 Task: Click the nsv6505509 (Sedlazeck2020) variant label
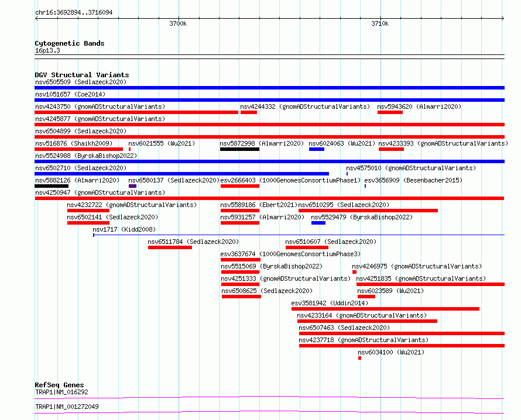coord(81,82)
